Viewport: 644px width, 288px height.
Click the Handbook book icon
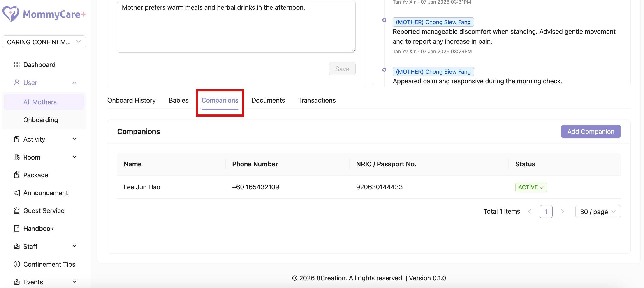click(17, 228)
